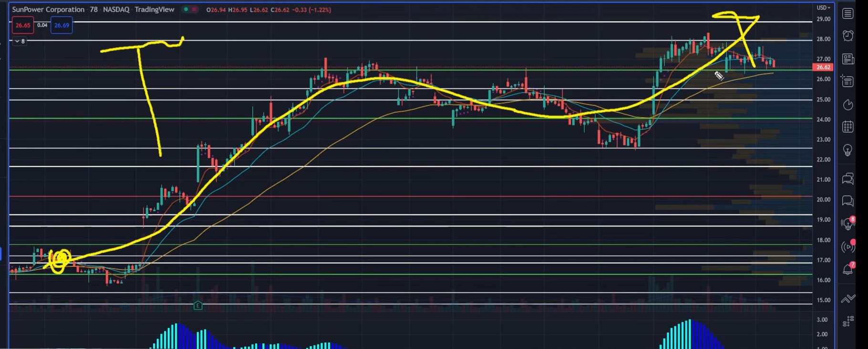
Task: Open the Public Chats icon
Action: tap(847, 179)
